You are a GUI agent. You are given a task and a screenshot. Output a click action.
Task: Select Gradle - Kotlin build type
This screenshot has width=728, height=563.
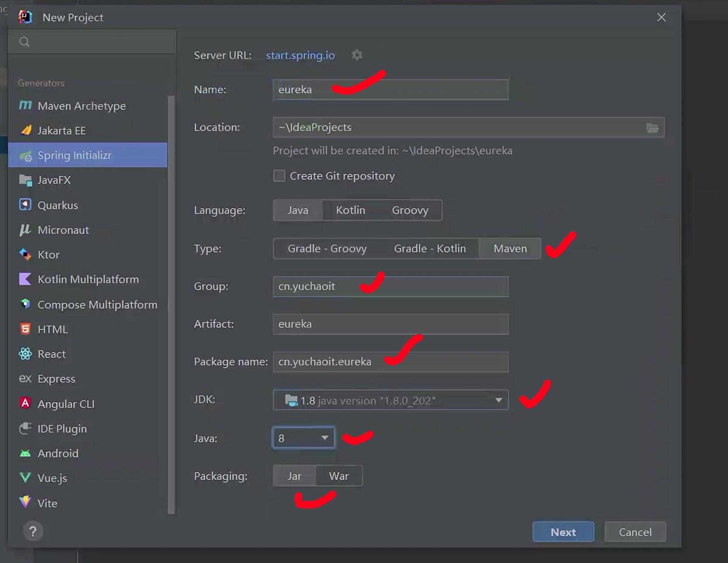429,249
